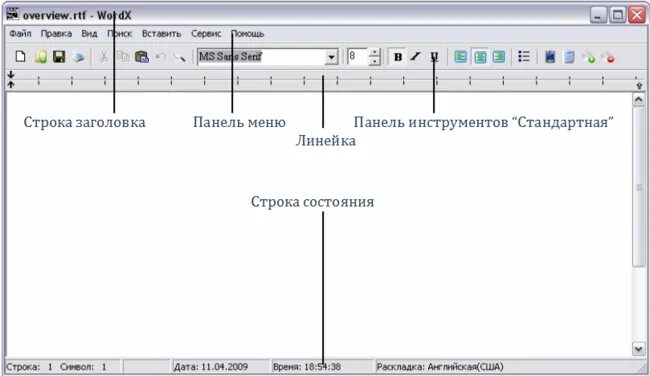Click the Строка: 1 status bar entry
This screenshot has height=376, width=650.
29,367
